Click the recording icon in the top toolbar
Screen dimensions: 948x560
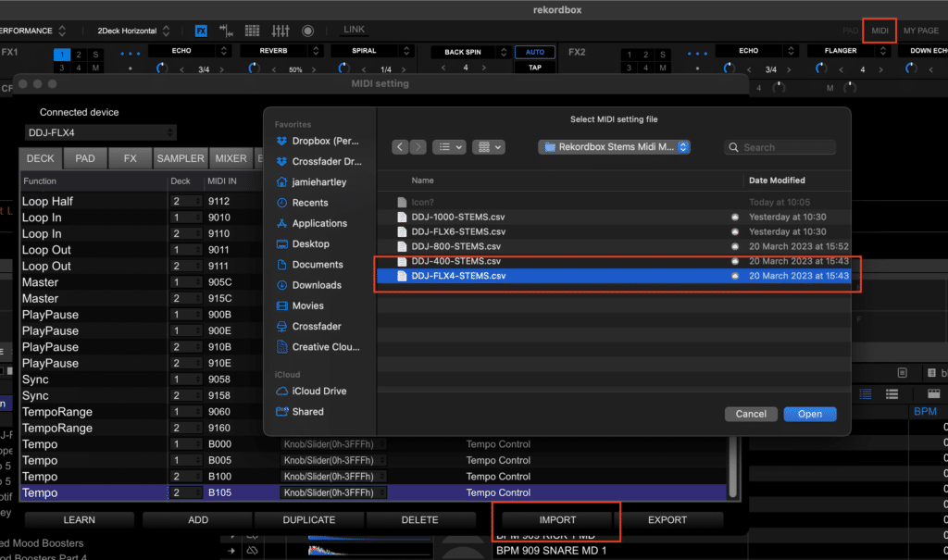(x=309, y=31)
